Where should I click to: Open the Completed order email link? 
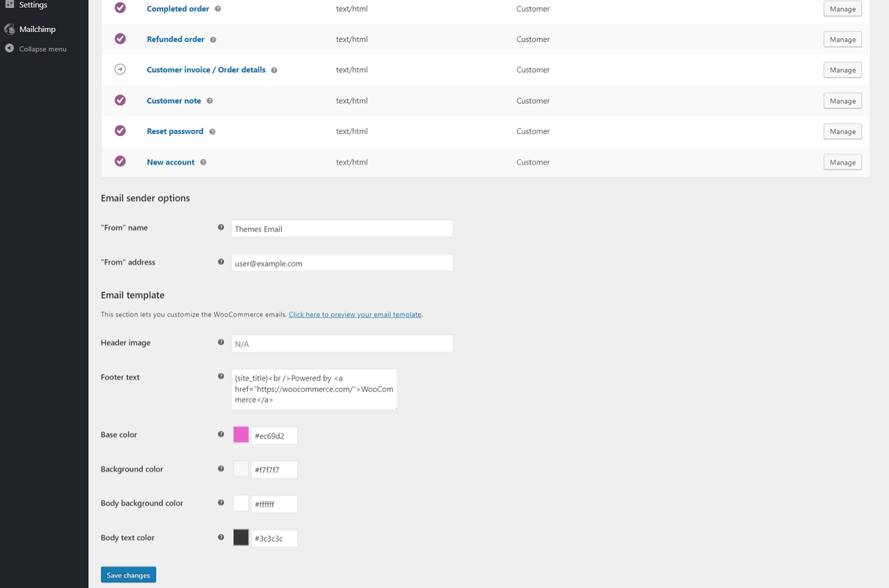pos(178,9)
